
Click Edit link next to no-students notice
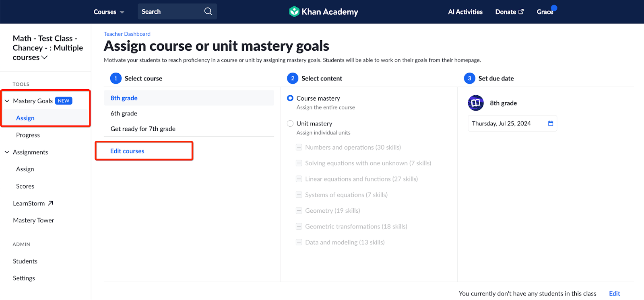(x=614, y=294)
